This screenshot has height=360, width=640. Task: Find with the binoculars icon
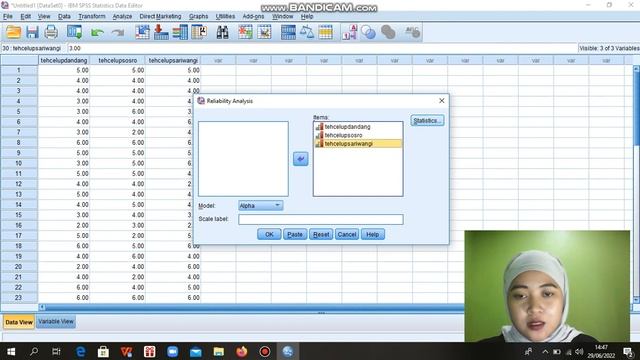222,32
